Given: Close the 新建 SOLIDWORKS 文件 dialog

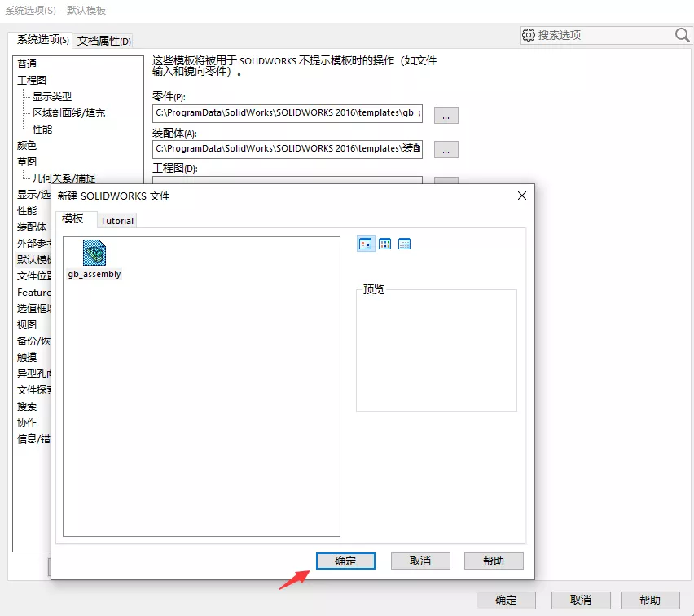Looking at the screenshot, I should [522, 196].
